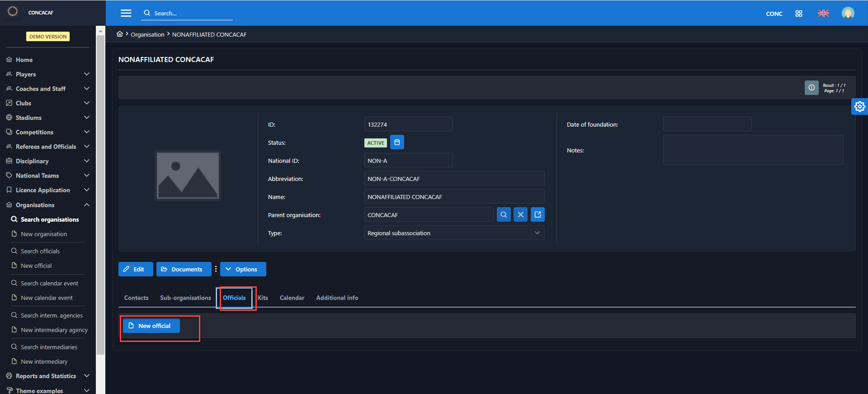Screen dimensions: 868x394
Task: Go to home via breadcrumb house icon
Action: (x=120, y=34)
